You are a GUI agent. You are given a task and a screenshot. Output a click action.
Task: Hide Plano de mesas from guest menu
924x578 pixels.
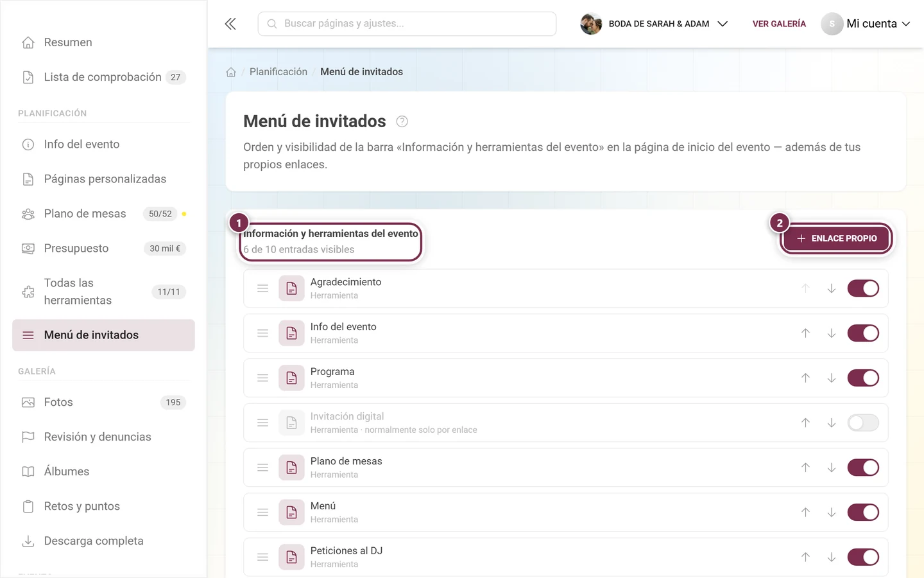(x=863, y=468)
